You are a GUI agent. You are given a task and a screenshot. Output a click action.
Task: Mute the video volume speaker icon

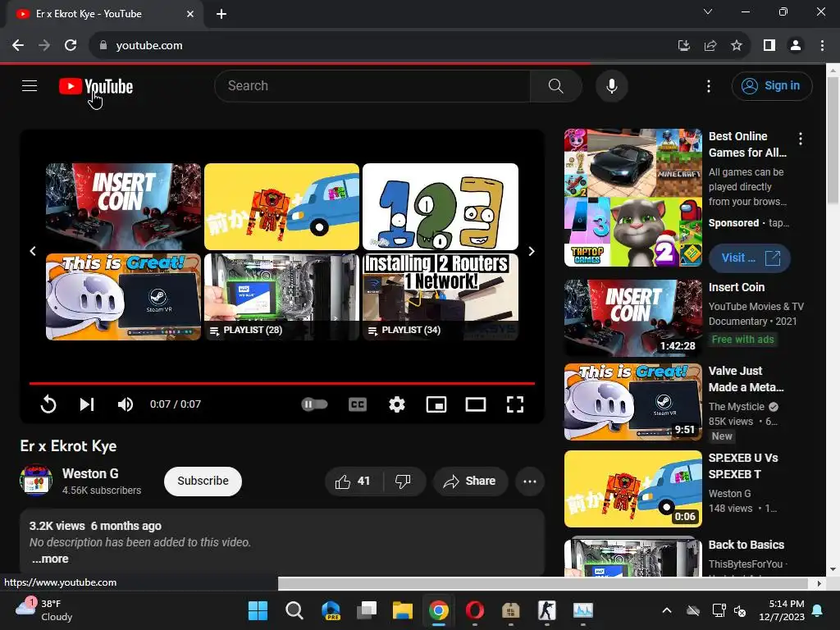[126, 404]
